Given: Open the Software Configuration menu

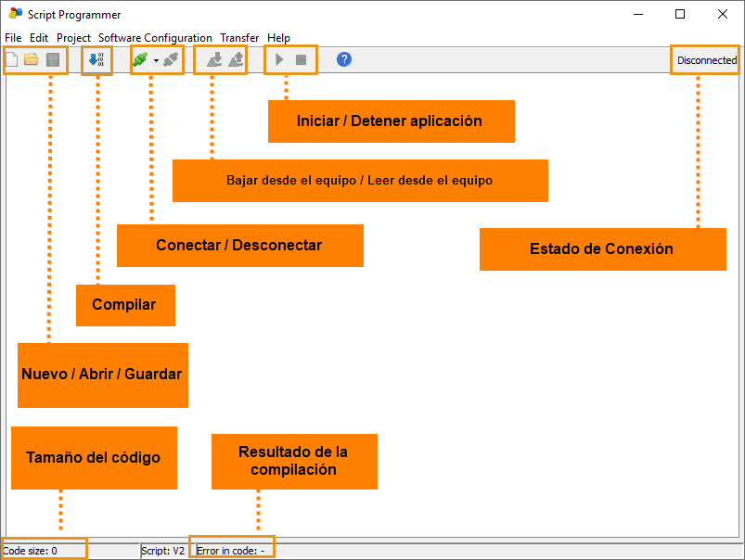Looking at the screenshot, I should click(155, 38).
